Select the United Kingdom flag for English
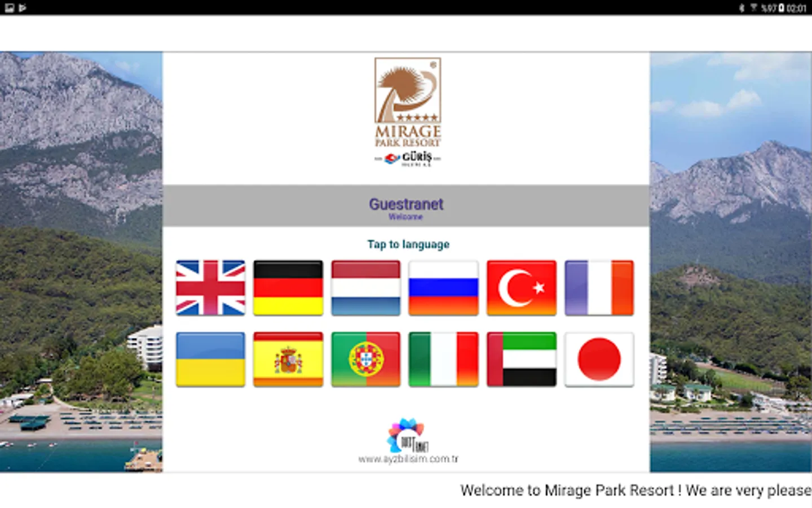Screen dimensions: 812x508 (x=210, y=287)
